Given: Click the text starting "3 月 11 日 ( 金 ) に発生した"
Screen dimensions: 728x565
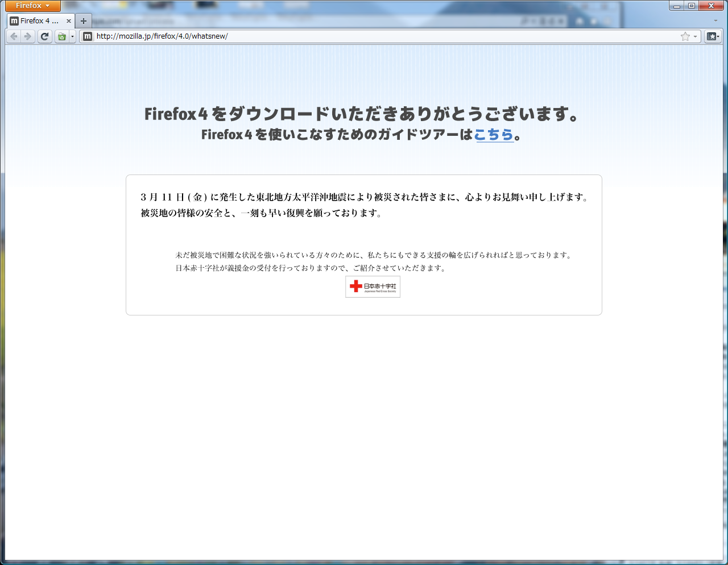Looking at the screenshot, I should [x=366, y=197].
